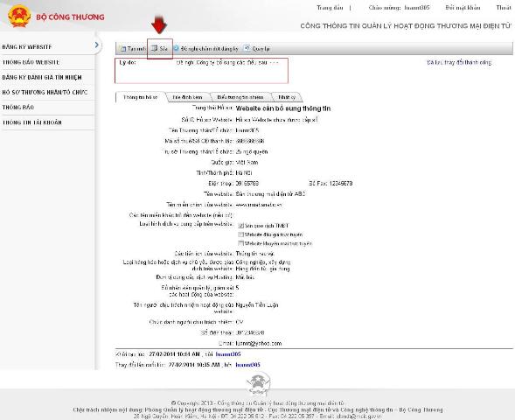Select the Thông tin hồ sơ tab
Screen dimensions: 515x420
(x=140, y=97)
